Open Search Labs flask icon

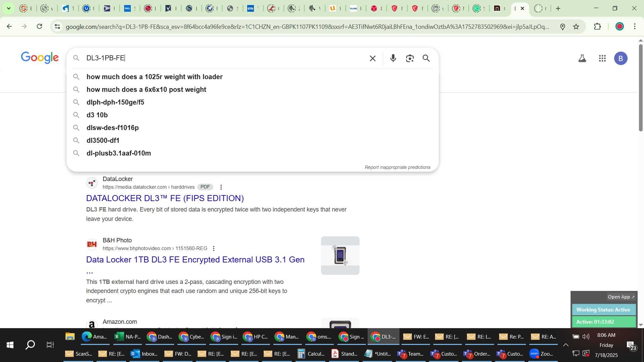tap(582, 58)
